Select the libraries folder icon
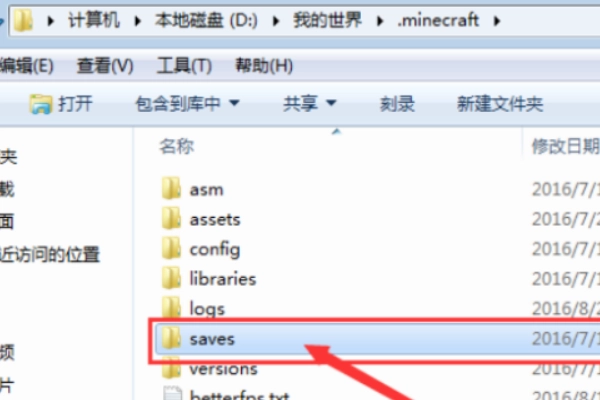The height and width of the screenshot is (400, 600). pyautogui.click(x=172, y=279)
